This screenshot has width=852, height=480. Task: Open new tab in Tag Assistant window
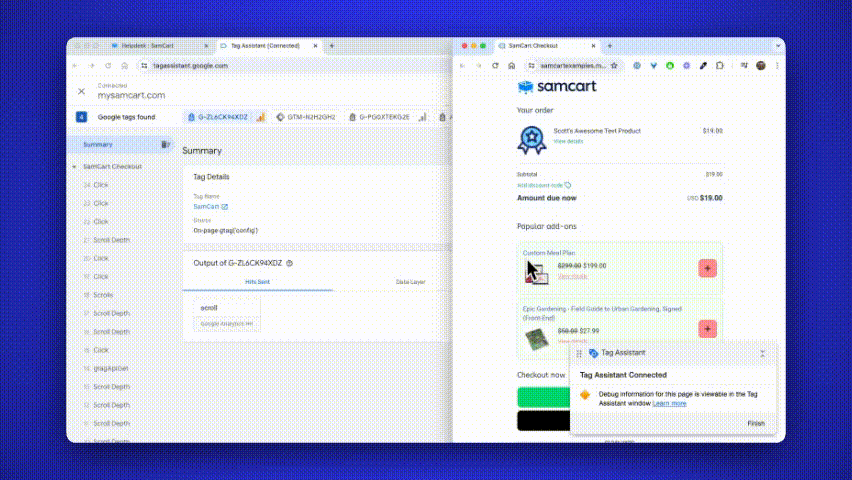pos(332,46)
